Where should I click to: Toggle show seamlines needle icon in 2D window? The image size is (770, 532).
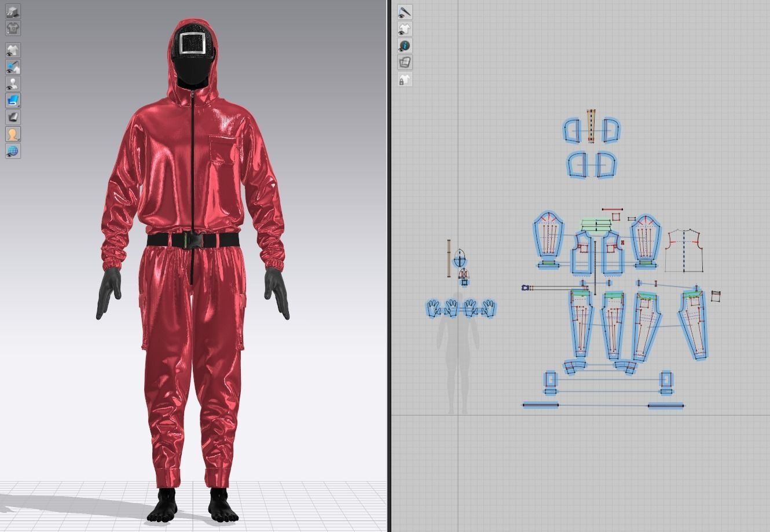click(x=405, y=12)
